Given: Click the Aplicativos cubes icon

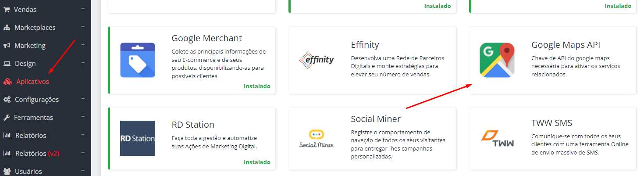Looking at the screenshot, I should pos(7,81).
